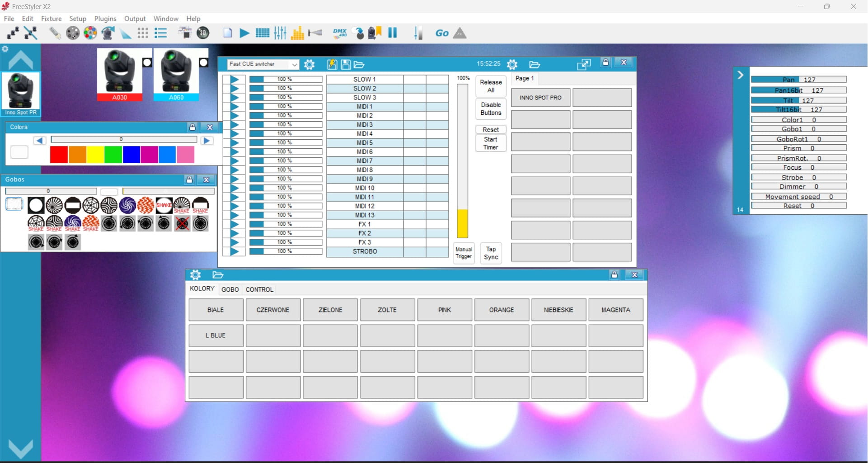Open cue panel settings gear icon
This screenshot has width=868, height=463.
310,65
